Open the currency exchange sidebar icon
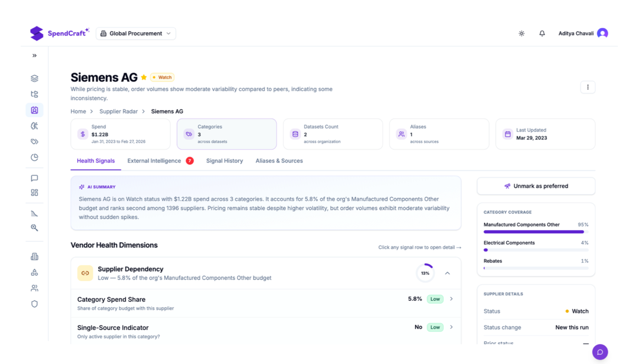The width and height of the screenshot is (638, 364). click(34, 126)
